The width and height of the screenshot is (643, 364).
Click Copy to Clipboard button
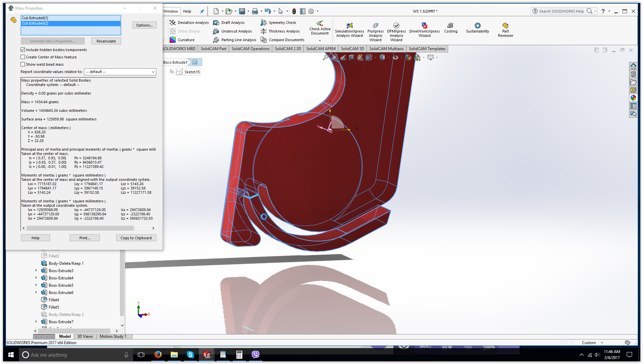click(x=136, y=238)
